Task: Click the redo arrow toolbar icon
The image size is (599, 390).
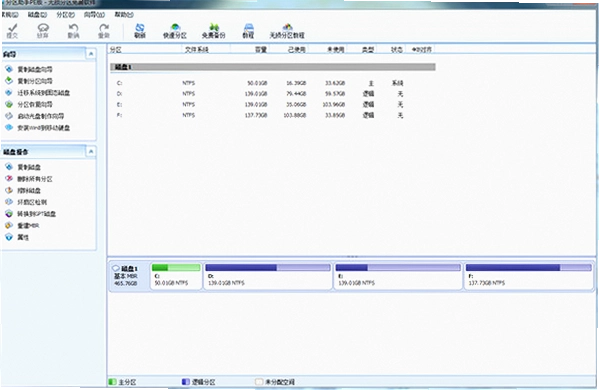Action: pos(104,31)
